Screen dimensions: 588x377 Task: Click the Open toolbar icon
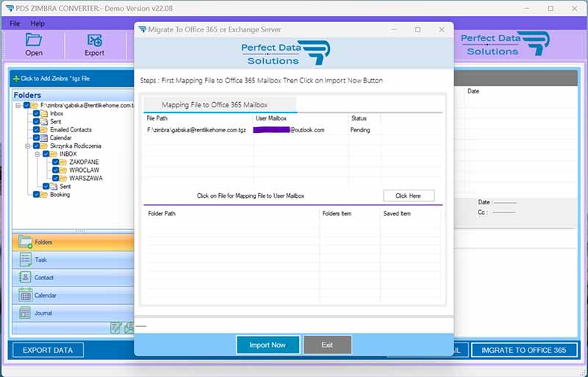click(34, 40)
